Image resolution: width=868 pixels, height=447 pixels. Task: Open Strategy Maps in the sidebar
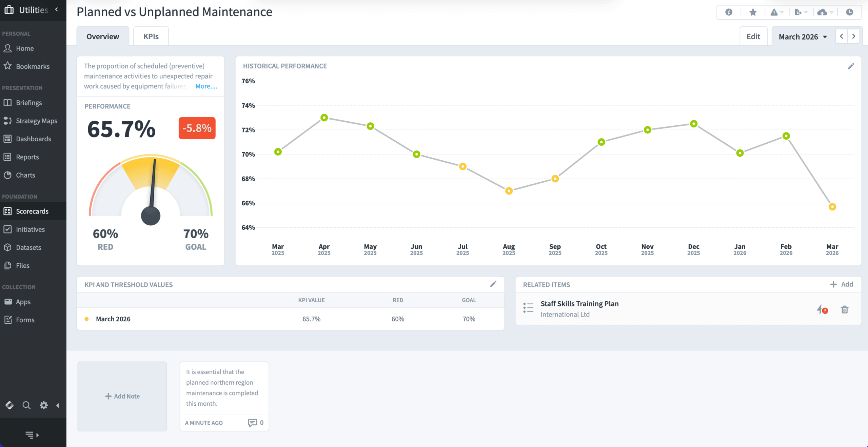[x=36, y=121]
